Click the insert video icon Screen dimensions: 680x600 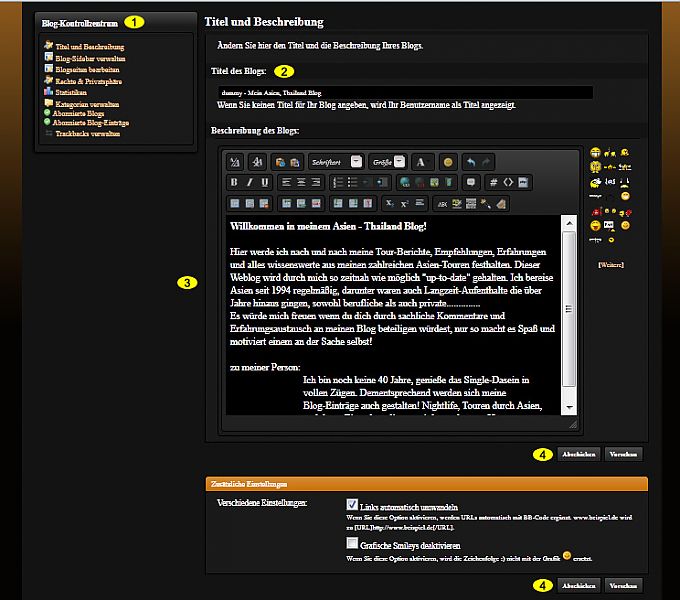click(x=449, y=183)
